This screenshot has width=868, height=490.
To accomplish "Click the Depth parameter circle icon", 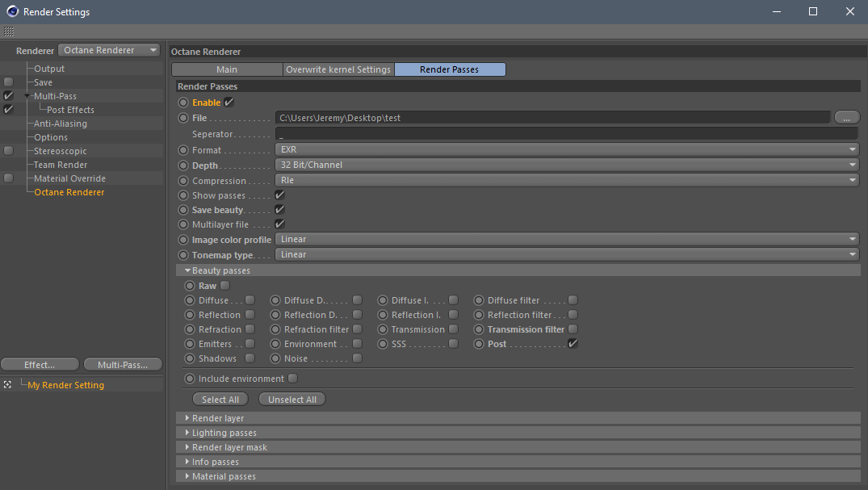I will (x=183, y=165).
